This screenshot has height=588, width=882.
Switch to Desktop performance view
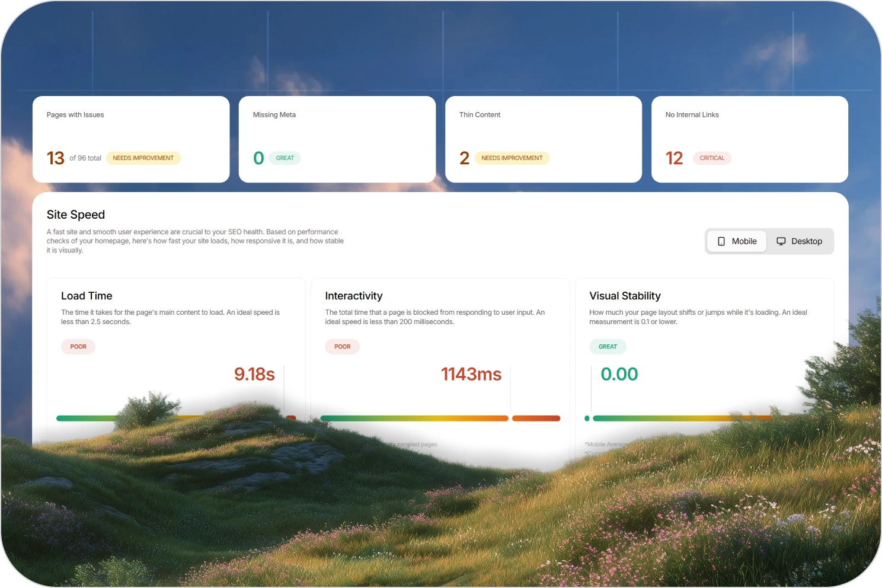tap(800, 241)
